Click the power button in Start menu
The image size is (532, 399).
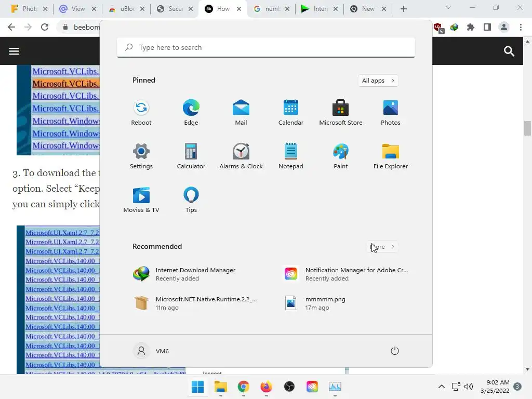point(395,351)
